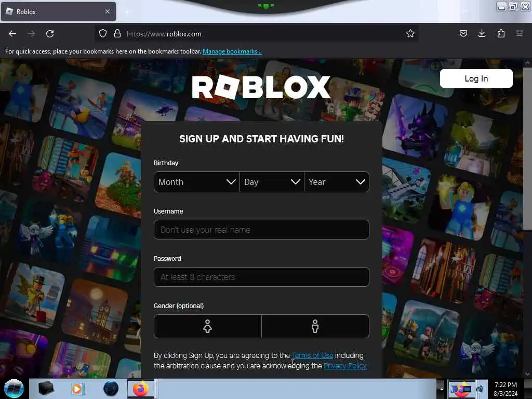532x399 pixels.
Task: Reload the Roblox page
Action: pyautogui.click(x=50, y=34)
